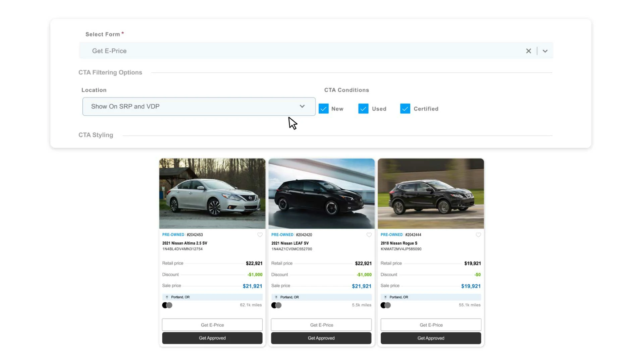
Task: Open the black Nissan Rogue photo
Action: point(431,194)
